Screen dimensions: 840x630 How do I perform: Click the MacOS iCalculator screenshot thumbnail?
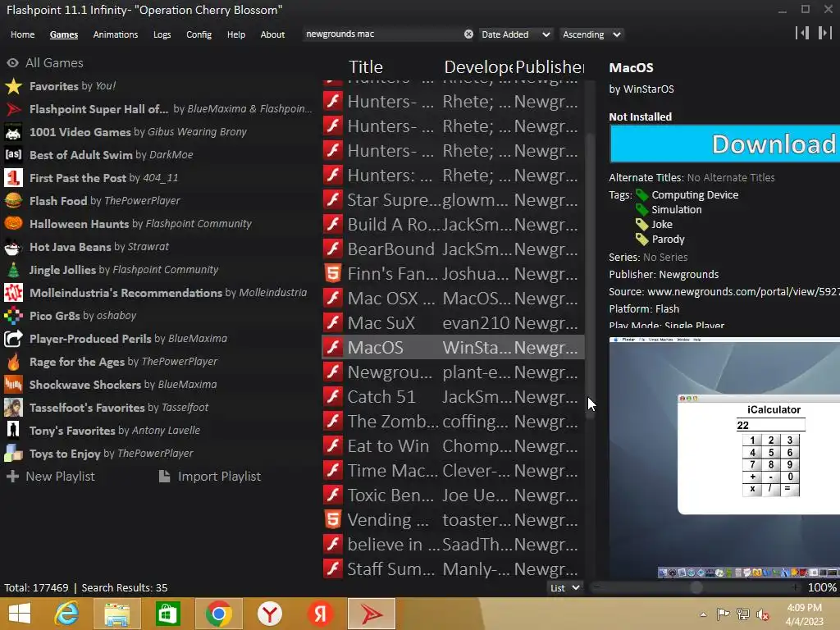tap(724, 458)
